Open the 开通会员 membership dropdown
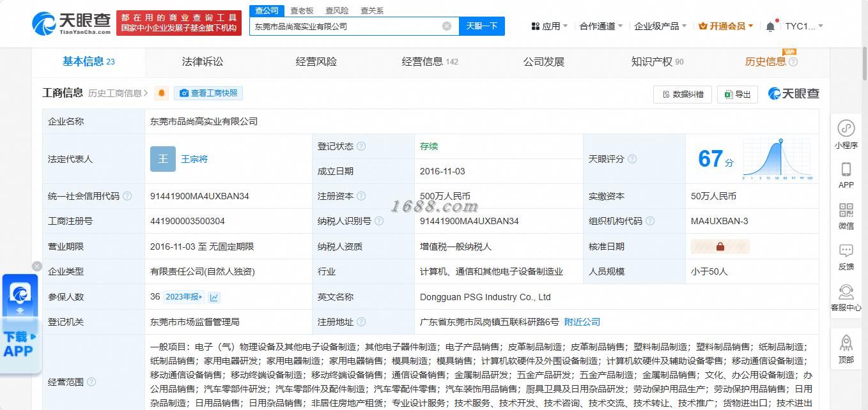 (x=726, y=26)
